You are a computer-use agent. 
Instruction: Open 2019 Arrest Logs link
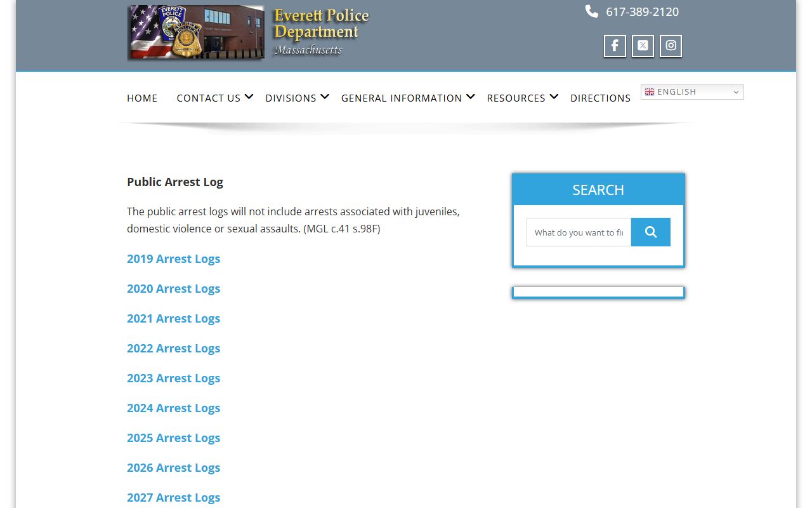173,258
